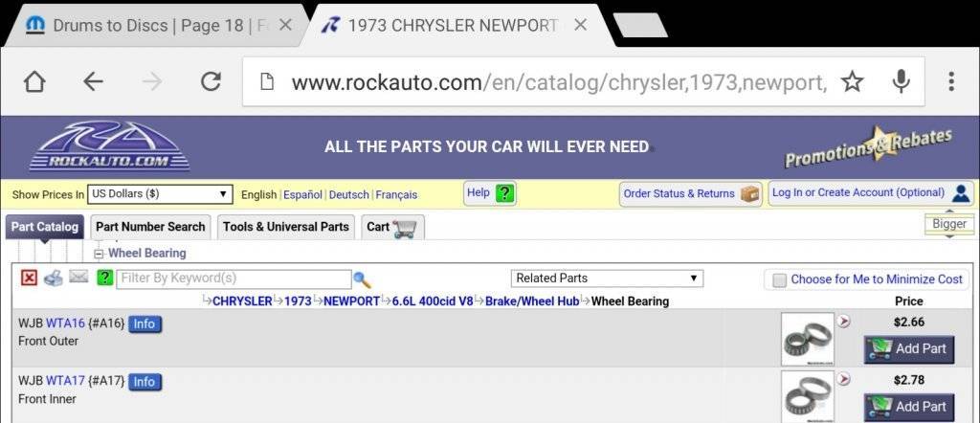The width and height of the screenshot is (980, 423).
Task: Bookmark page using the star icon
Action: [x=852, y=82]
